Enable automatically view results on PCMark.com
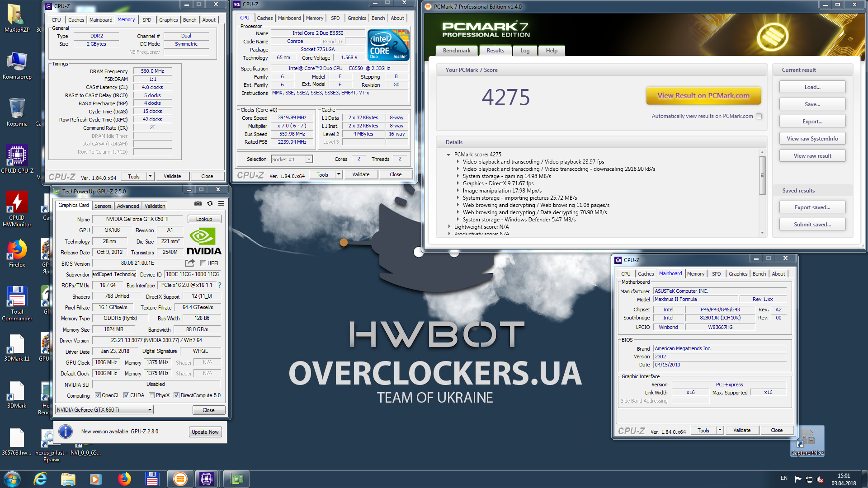 (x=759, y=116)
